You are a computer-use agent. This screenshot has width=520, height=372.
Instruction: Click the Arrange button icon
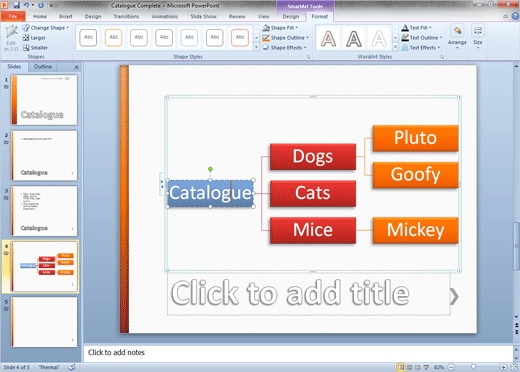tap(457, 31)
